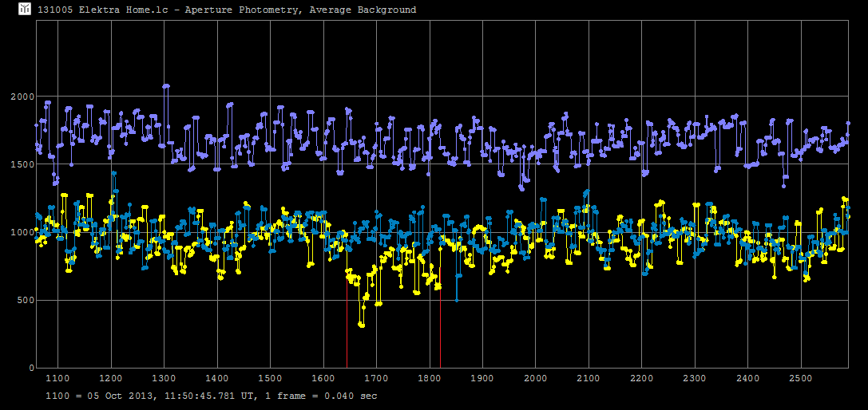Click the x-axis label 1200
Screen dimensions: 868x410
point(111,378)
